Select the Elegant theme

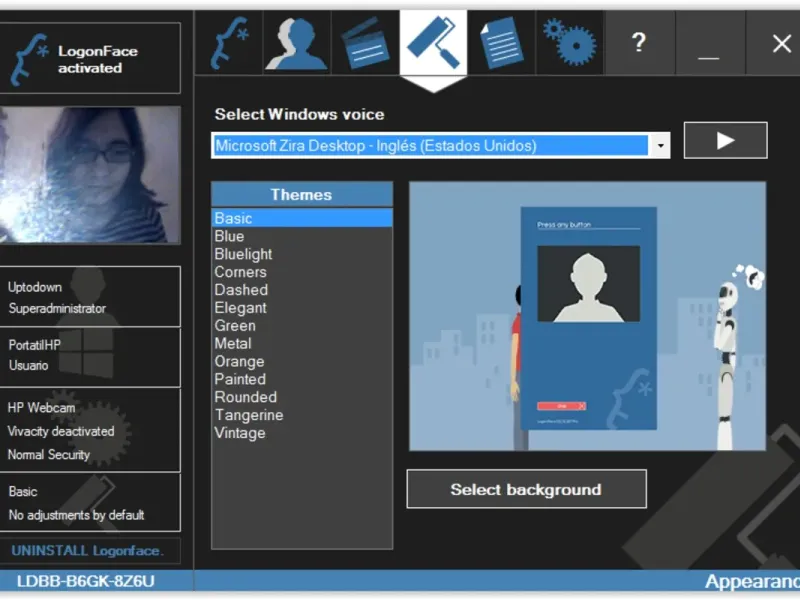[x=302, y=308]
